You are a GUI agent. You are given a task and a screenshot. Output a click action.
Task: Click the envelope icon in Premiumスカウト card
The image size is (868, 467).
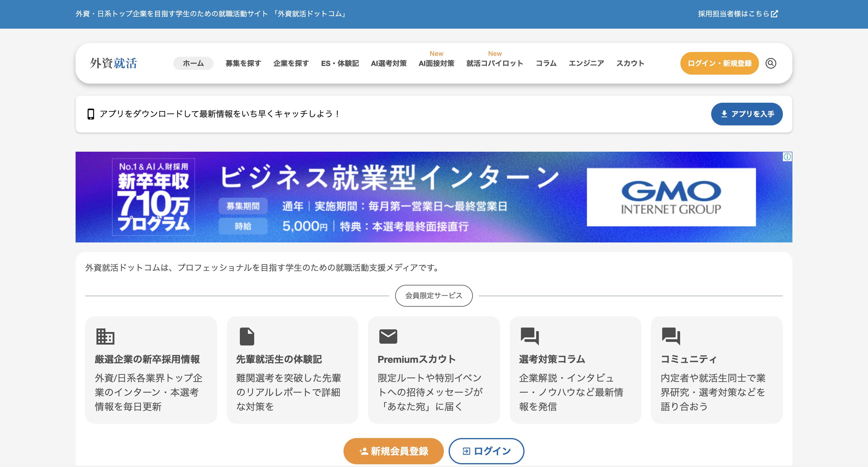[x=388, y=336]
